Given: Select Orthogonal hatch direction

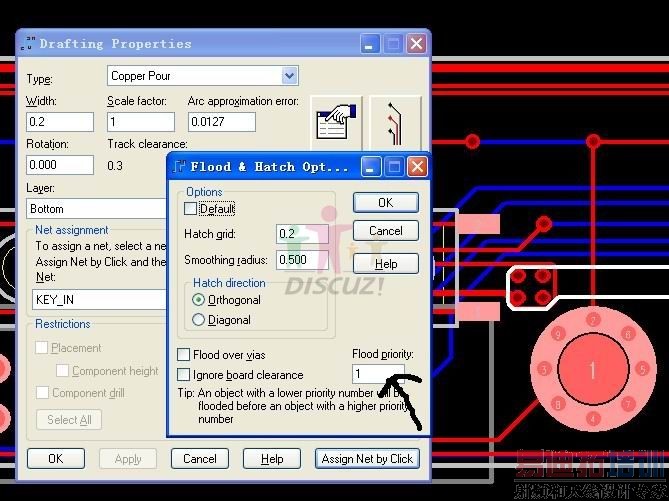Looking at the screenshot, I should [198, 300].
